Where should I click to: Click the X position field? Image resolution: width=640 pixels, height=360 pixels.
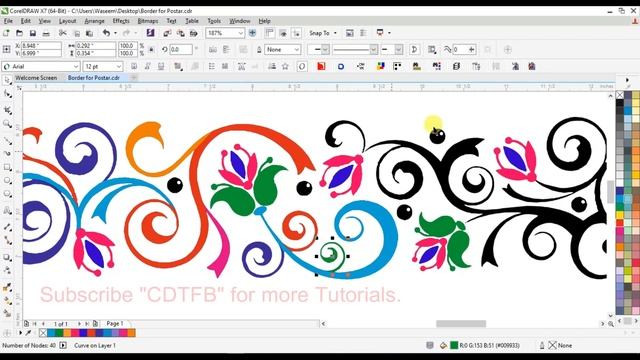(41, 46)
